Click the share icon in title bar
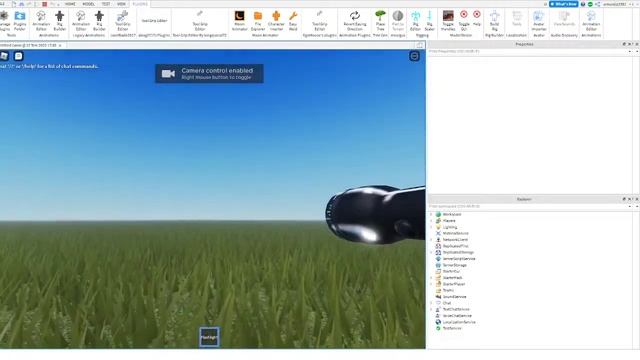640x360 pixels. (x=598, y=4)
